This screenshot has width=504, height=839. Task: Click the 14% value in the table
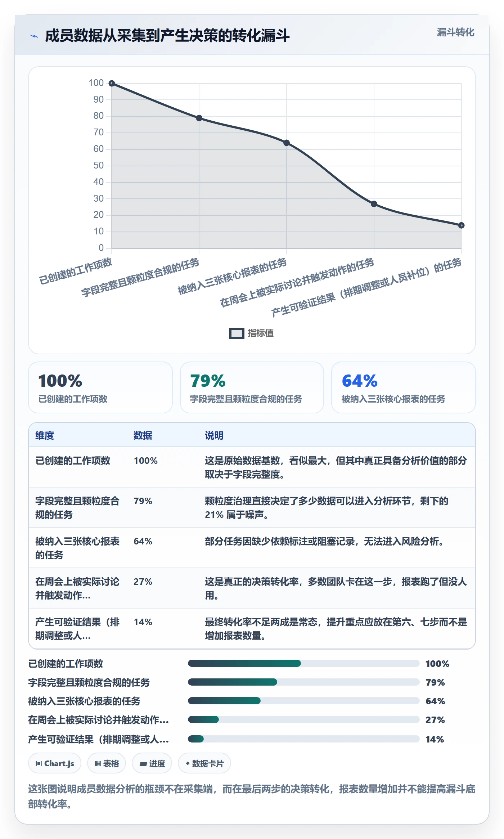(143, 622)
